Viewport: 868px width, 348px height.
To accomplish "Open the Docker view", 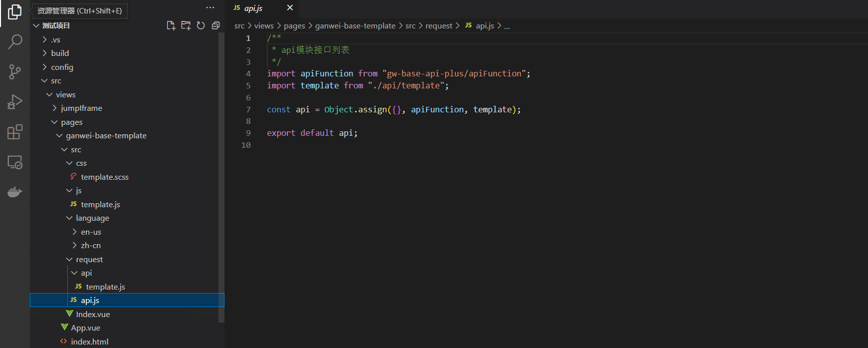I will point(15,192).
